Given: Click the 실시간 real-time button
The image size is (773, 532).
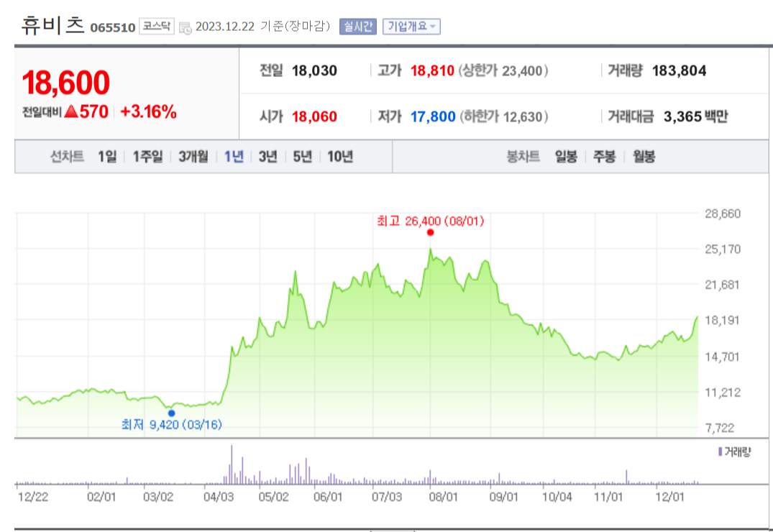Looking at the screenshot, I should coord(358,27).
